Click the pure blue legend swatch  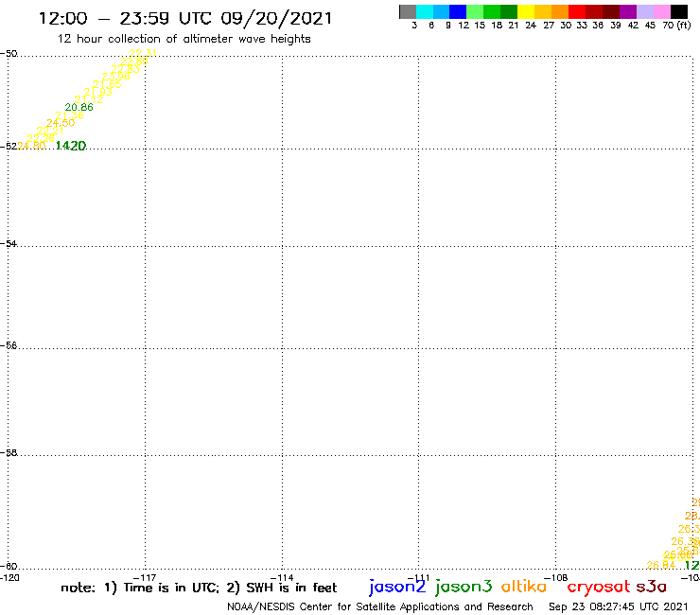click(x=458, y=11)
